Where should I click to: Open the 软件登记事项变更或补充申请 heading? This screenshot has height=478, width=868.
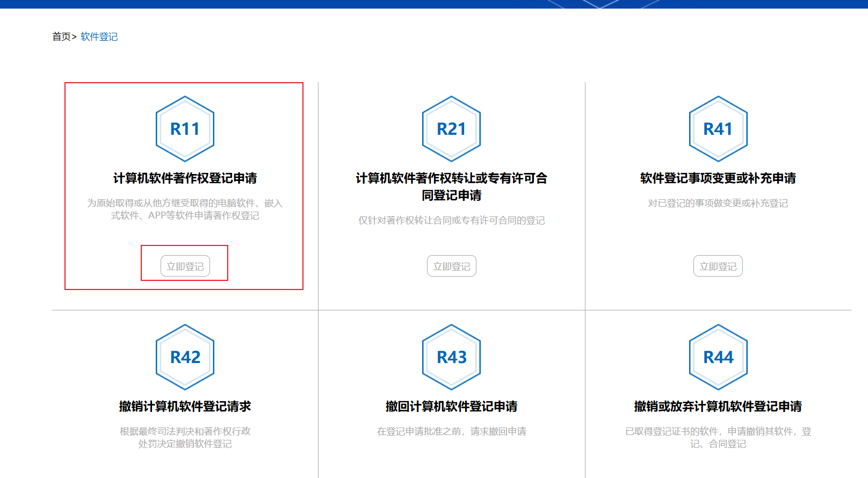(718, 178)
